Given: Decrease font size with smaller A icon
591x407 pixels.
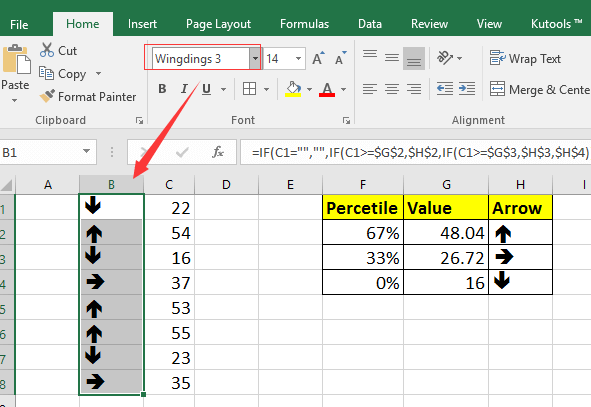Looking at the screenshot, I should [x=340, y=58].
